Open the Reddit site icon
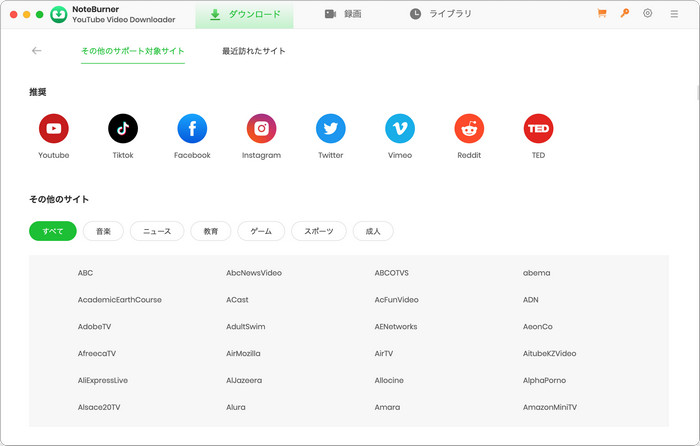This screenshot has width=700, height=446. tap(469, 129)
